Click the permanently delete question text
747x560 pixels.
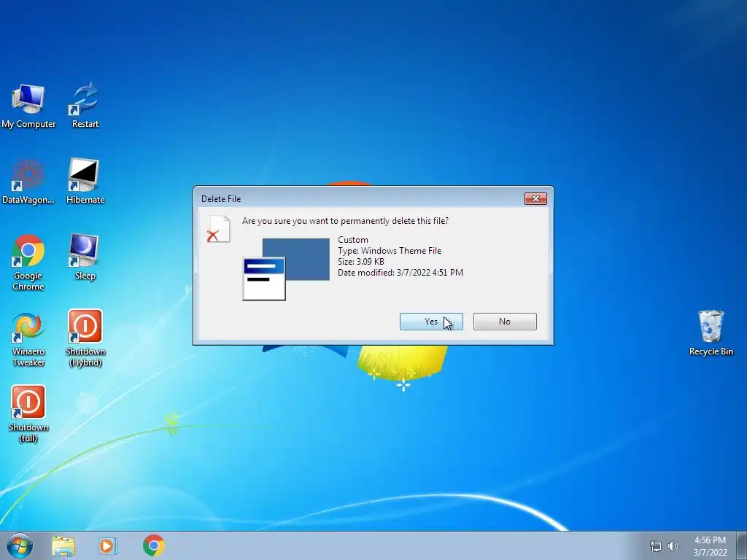345,221
